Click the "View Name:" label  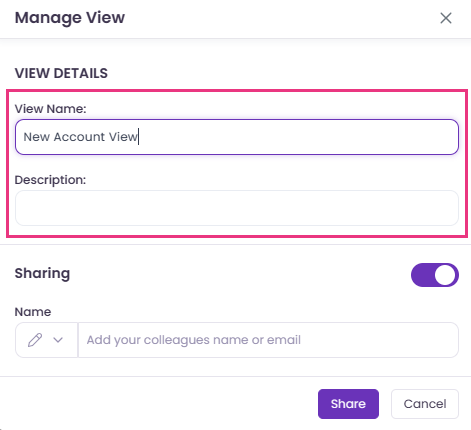coord(50,109)
